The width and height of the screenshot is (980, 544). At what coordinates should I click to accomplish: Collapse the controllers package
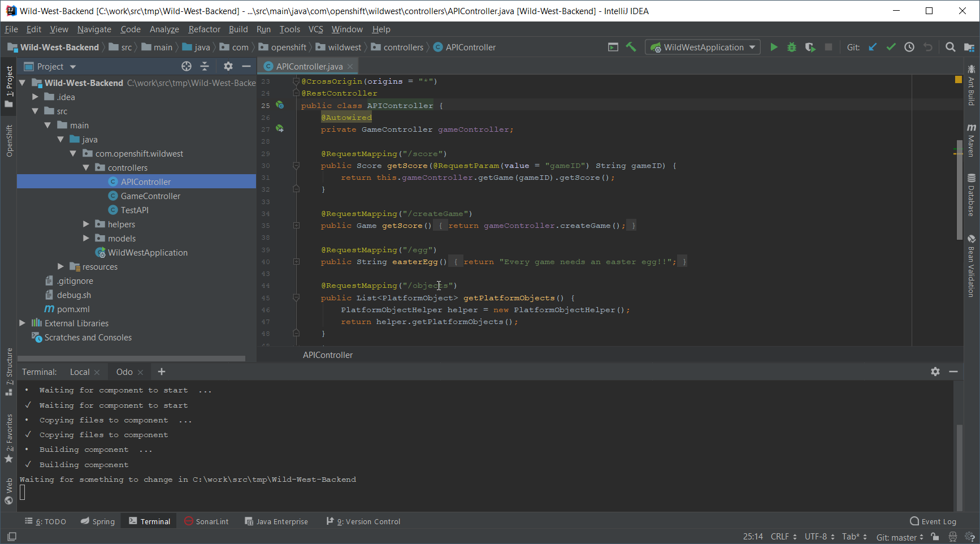pos(86,168)
